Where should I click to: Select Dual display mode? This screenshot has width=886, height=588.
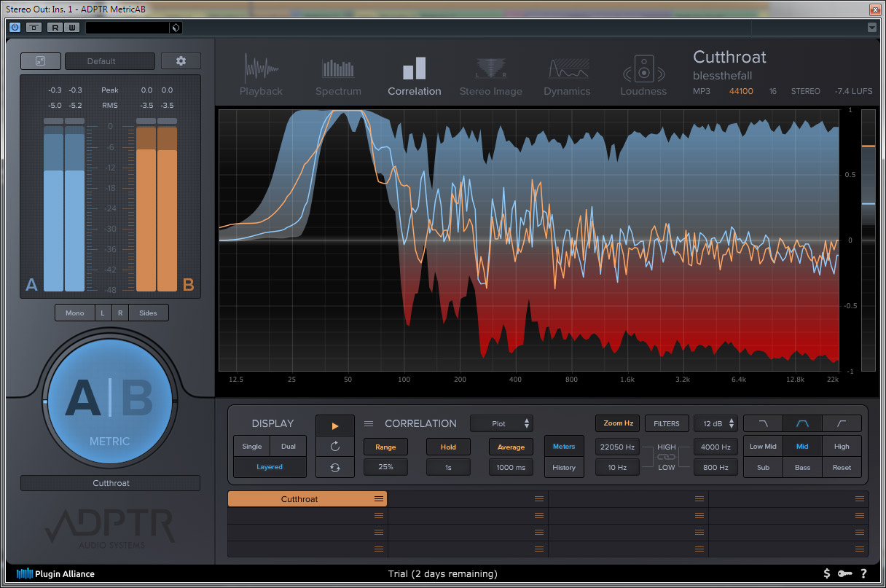[x=289, y=446]
